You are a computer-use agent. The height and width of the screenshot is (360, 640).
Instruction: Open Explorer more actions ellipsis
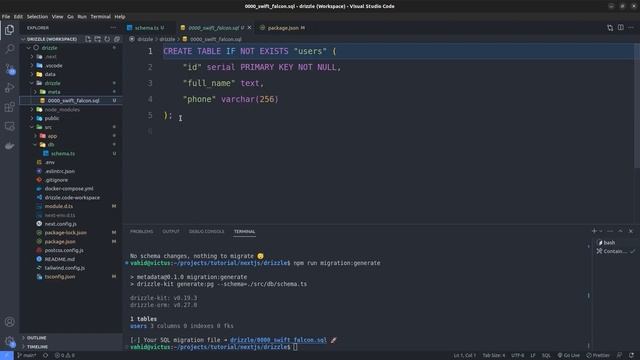pyautogui.click(x=113, y=28)
